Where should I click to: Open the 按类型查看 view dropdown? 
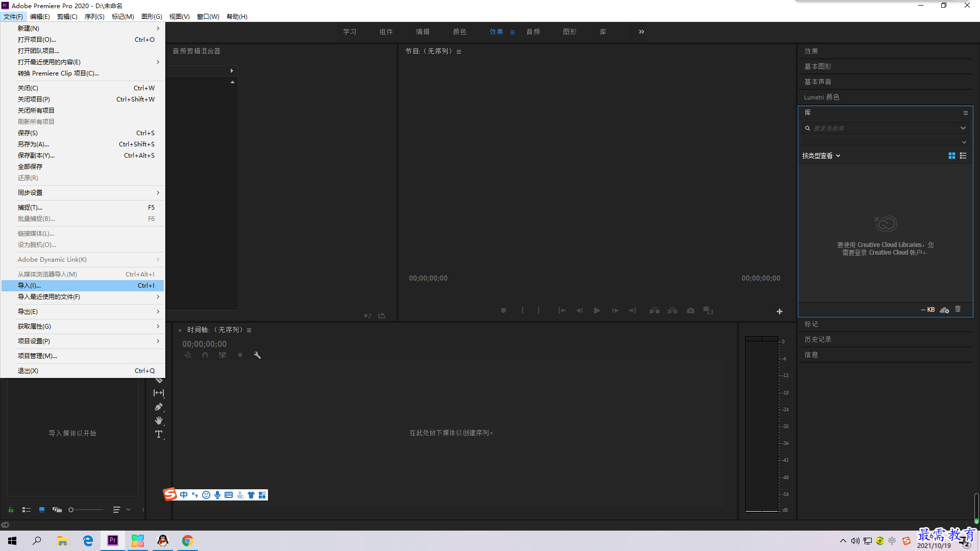point(821,156)
